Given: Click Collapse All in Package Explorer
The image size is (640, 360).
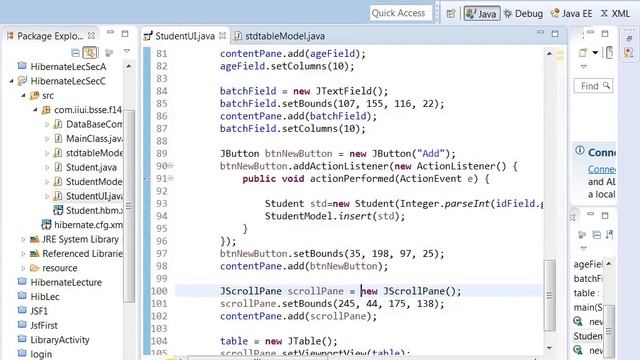Looking at the screenshot, I should [76, 52].
